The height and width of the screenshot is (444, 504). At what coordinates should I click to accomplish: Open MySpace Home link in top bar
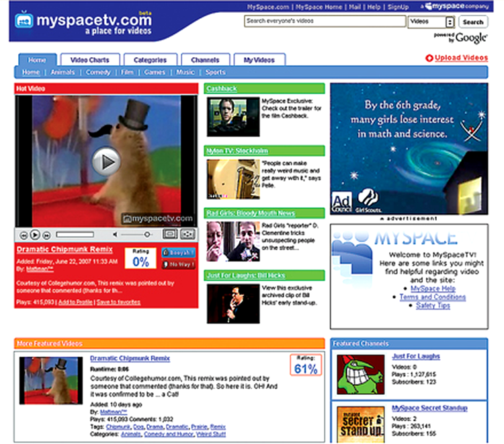click(x=319, y=7)
